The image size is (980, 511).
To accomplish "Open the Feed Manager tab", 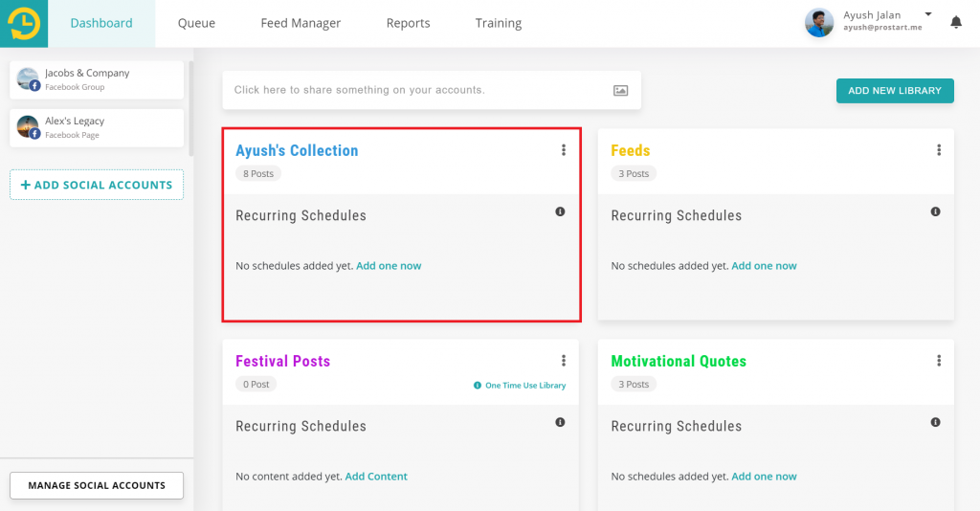I will click(x=301, y=23).
